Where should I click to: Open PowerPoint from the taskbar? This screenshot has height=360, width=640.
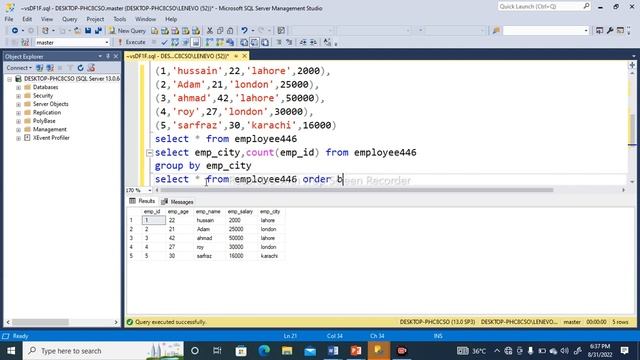356,351
